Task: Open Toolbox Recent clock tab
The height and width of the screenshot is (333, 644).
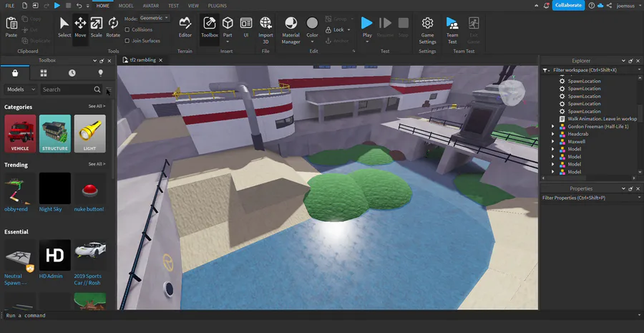Action: click(x=72, y=73)
